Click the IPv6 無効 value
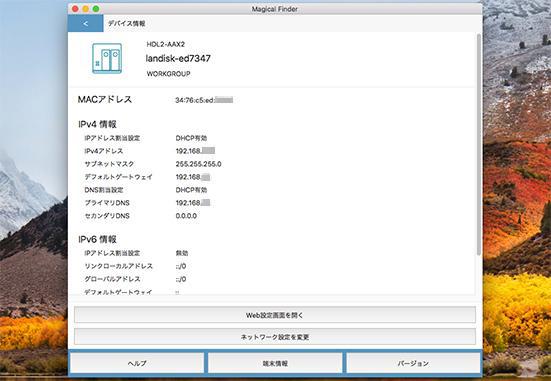The height and width of the screenshot is (381, 551). (x=182, y=253)
